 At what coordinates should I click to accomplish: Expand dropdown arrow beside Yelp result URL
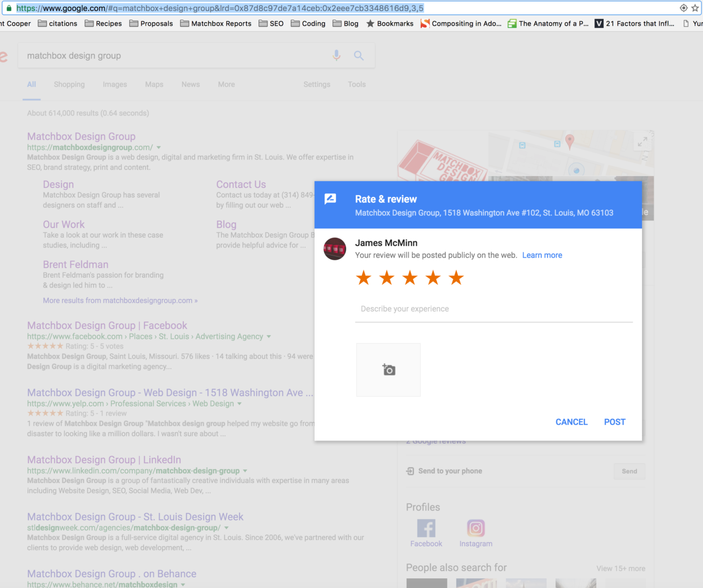click(x=240, y=404)
